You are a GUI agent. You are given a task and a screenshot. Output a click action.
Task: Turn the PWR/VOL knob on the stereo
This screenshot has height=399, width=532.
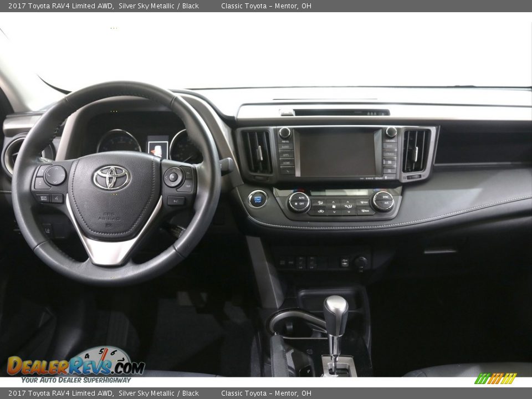tap(285, 134)
